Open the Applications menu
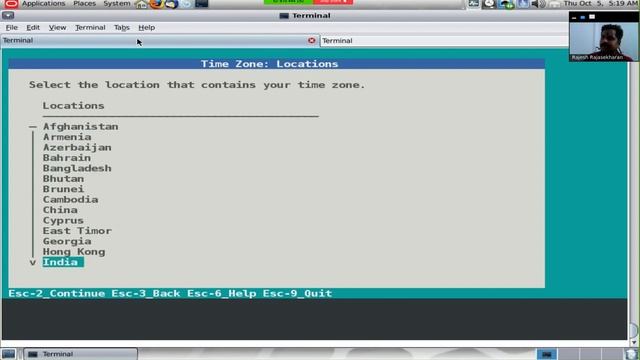Screen dimensions: 640x360 click(43, 3)
